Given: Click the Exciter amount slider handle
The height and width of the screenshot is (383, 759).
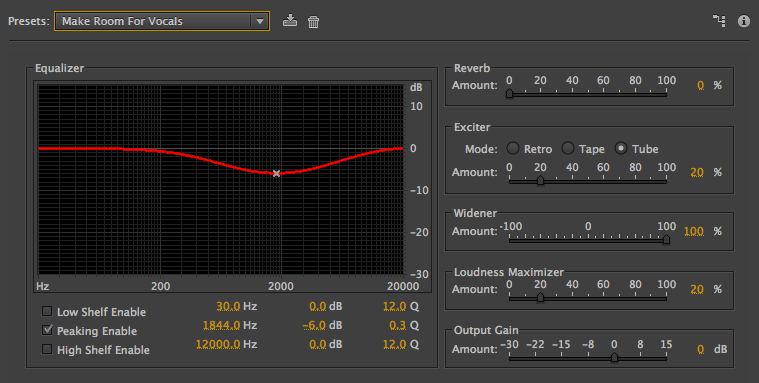Looking at the screenshot, I should pyautogui.click(x=540, y=181).
